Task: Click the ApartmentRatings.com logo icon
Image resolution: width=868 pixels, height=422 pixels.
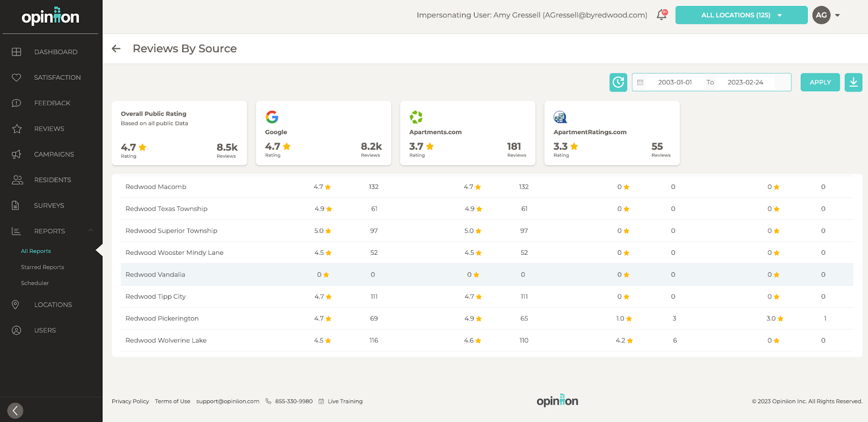Action: [560, 117]
